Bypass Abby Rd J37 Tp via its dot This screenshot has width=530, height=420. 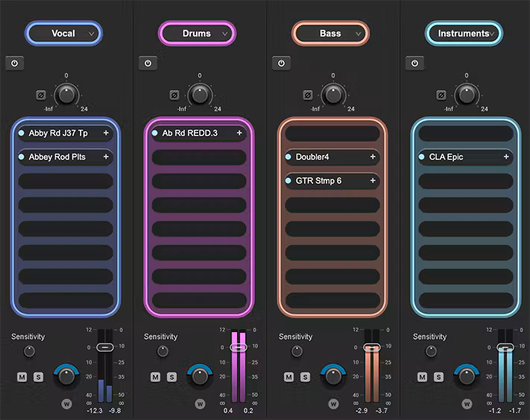point(22,133)
